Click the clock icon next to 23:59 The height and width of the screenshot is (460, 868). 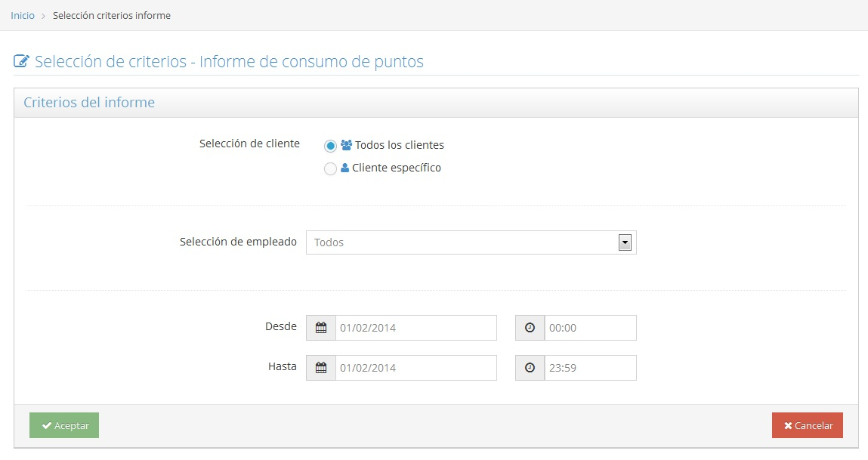coord(530,368)
